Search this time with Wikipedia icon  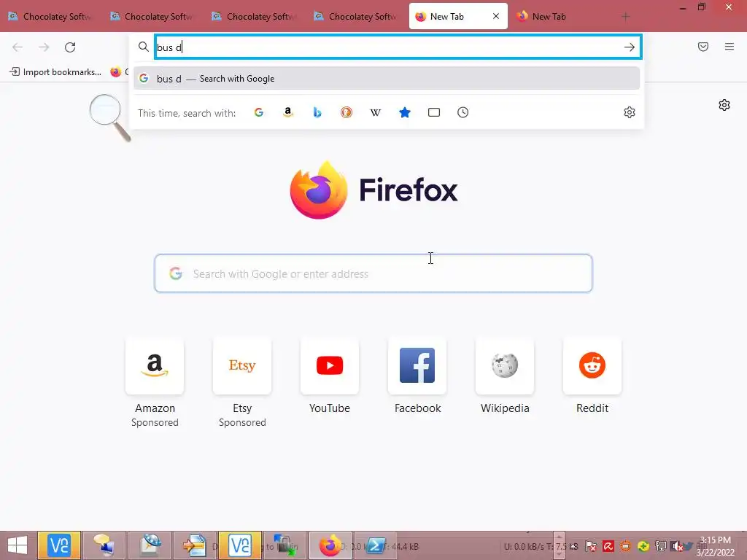coord(376,112)
